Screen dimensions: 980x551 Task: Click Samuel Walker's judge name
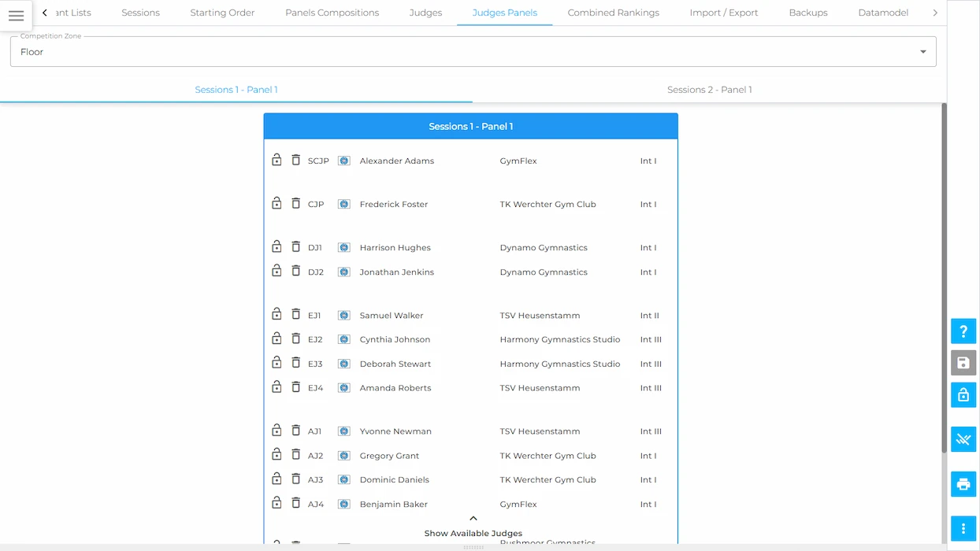tap(392, 316)
